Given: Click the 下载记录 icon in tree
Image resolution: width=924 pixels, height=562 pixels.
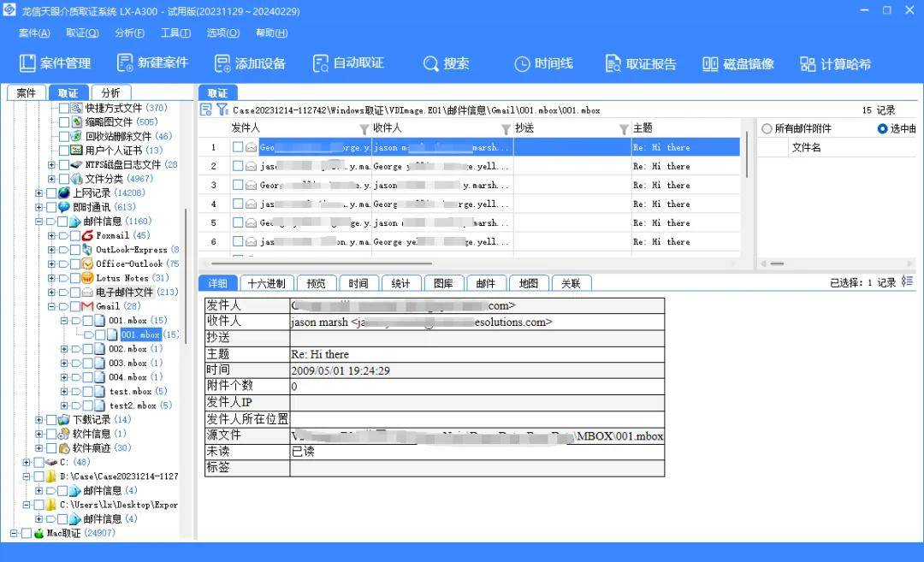Looking at the screenshot, I should 63,419.
